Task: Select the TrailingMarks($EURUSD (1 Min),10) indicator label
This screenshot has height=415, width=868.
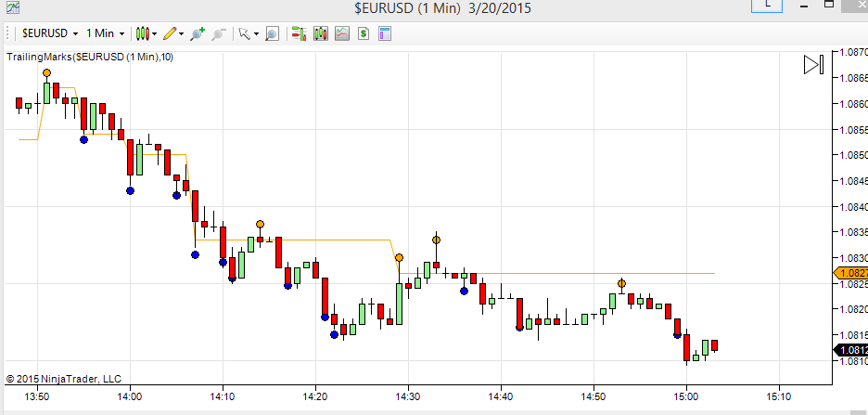Action: click(90, 57)
